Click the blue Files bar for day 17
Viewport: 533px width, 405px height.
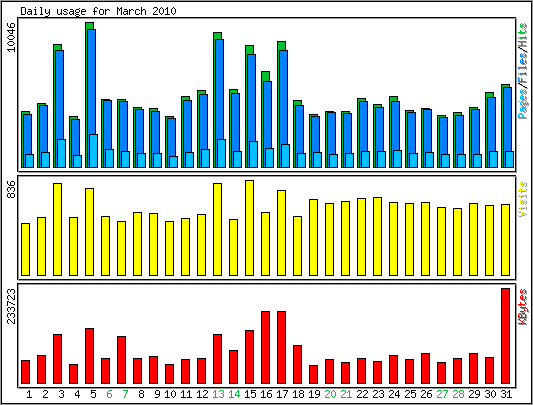click(x=283, y=97)
